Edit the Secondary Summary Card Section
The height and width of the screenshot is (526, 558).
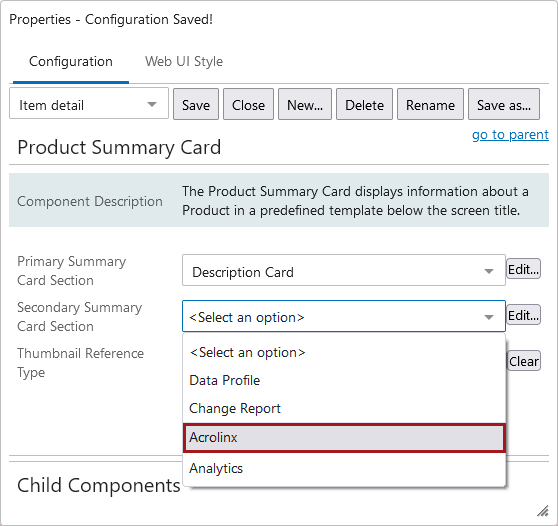523,315
